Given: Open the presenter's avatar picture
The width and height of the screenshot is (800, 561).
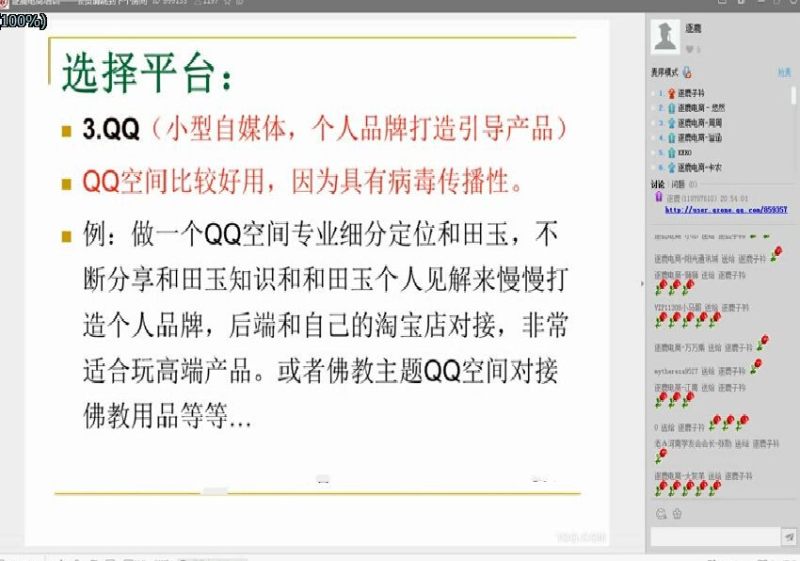Looking at the screenshot, I should point(665,36).
